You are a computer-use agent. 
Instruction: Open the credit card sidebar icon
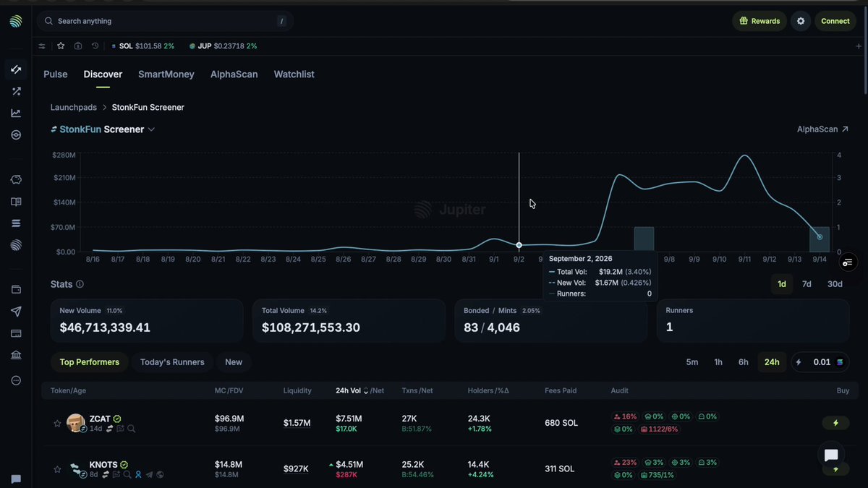pos(16,333)
